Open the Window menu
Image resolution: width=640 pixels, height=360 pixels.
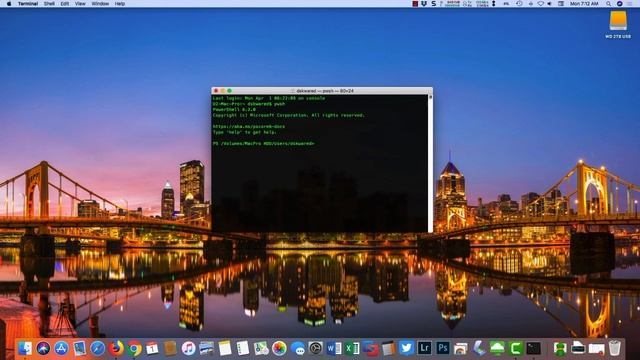point(100,4)
